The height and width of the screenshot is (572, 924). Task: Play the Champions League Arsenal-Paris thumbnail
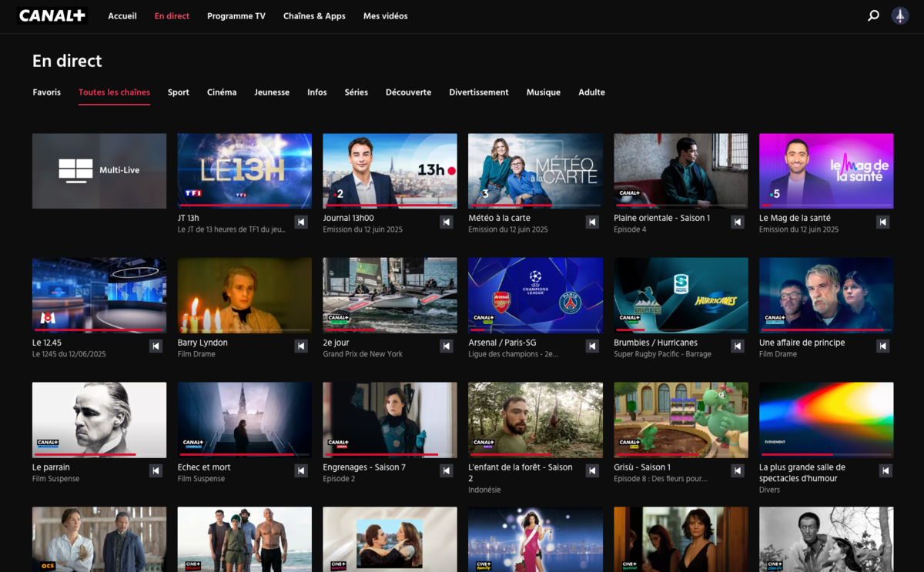535,296
